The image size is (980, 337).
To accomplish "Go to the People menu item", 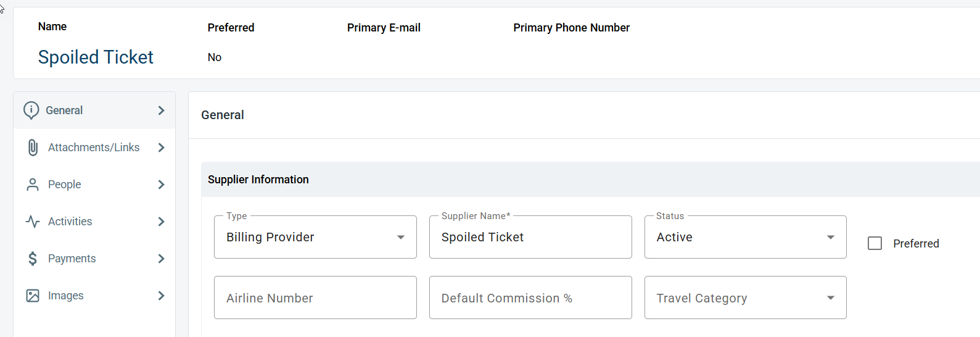I will (94, 185).
